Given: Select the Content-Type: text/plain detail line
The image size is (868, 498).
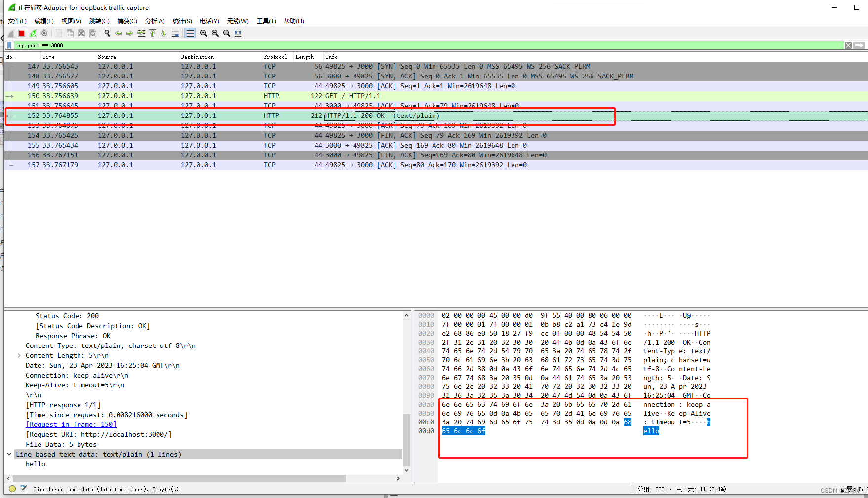Looking at the screenshot, I should 111,345.
